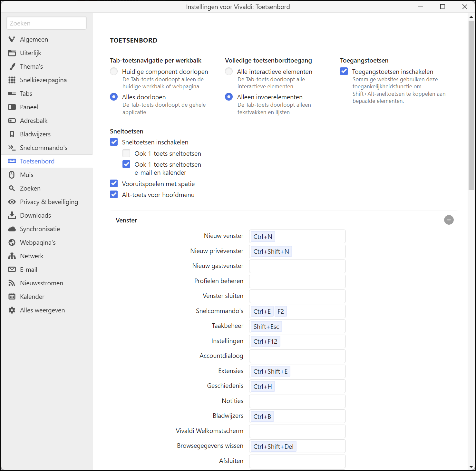Select Ctrl+F12 chip for Instellingen
This screenshot has height=471, width=476.
pyautogui.click(x=266, y=341)
